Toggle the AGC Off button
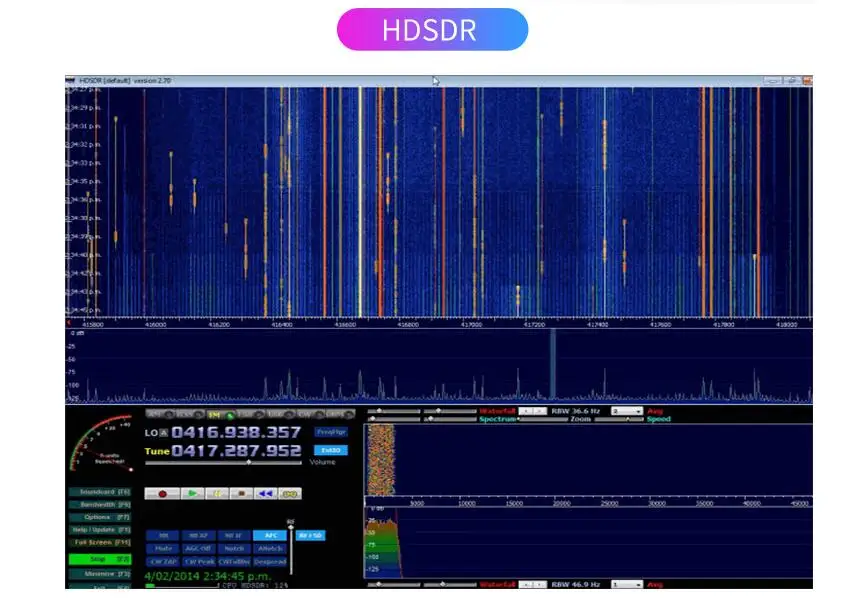 pos(198,548)
